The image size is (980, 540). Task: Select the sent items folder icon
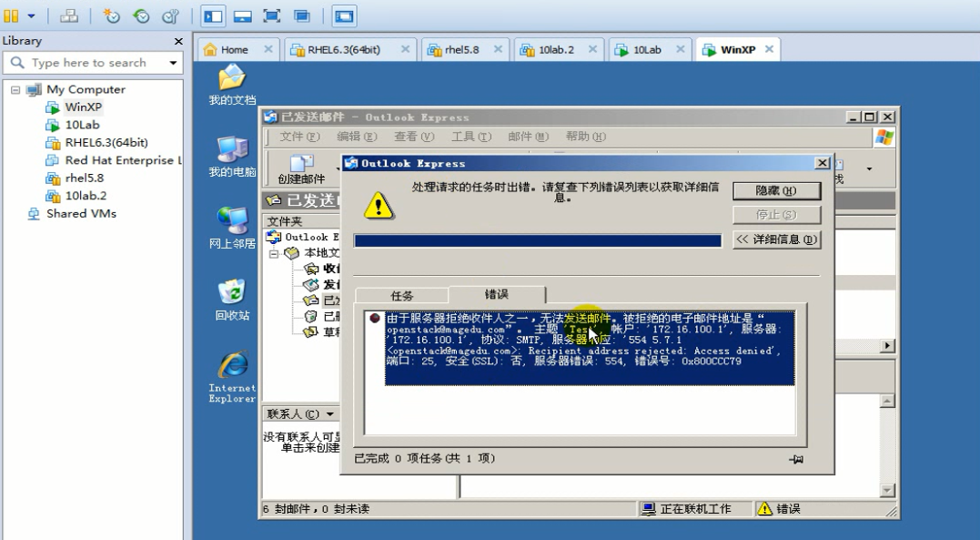pos(310,301)
